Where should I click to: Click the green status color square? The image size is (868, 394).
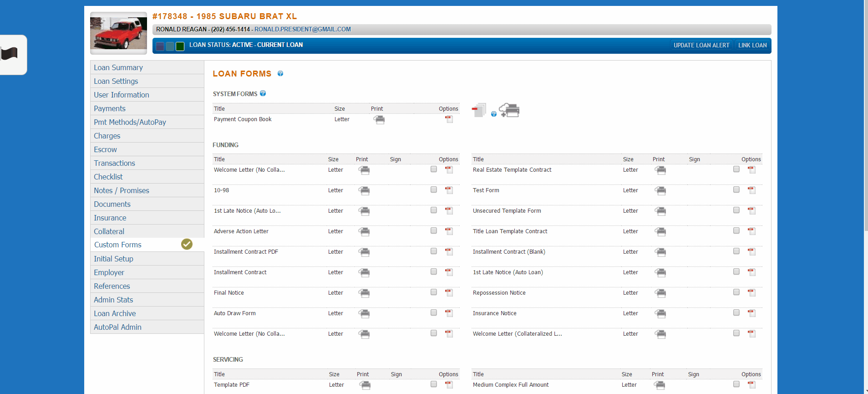pyautogui.click(x=180, y=46)
